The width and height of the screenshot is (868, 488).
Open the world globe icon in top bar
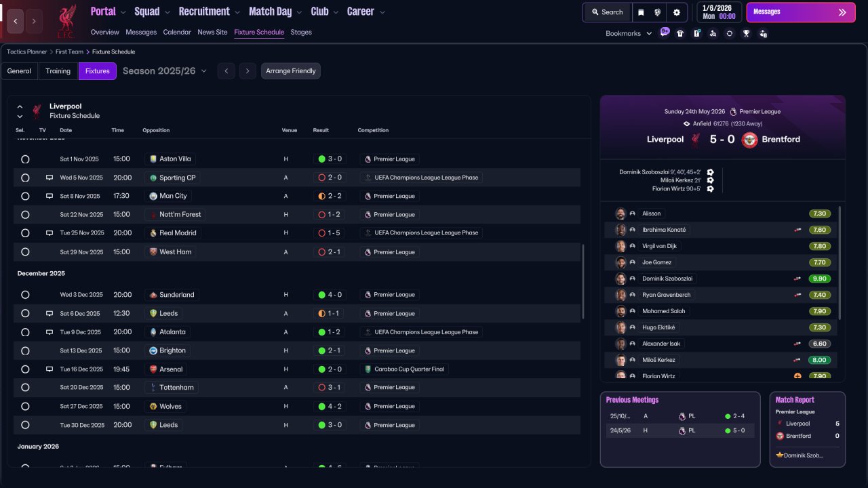coord(657,12)
